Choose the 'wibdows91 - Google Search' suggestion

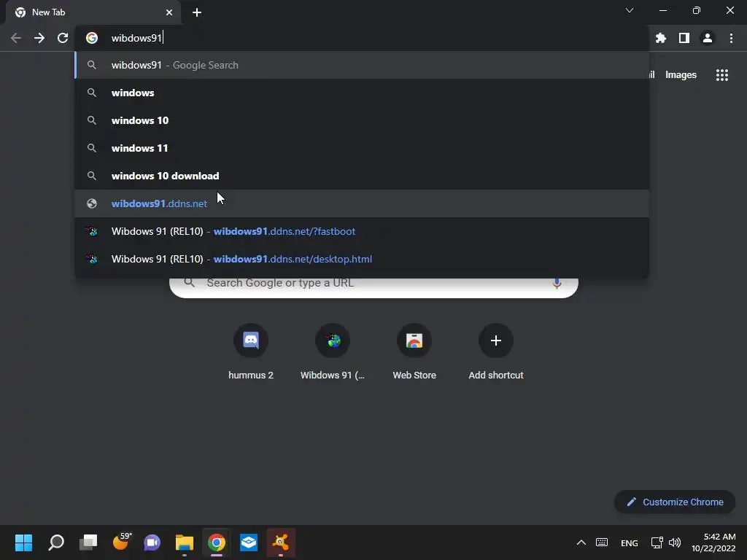(362, 65)
